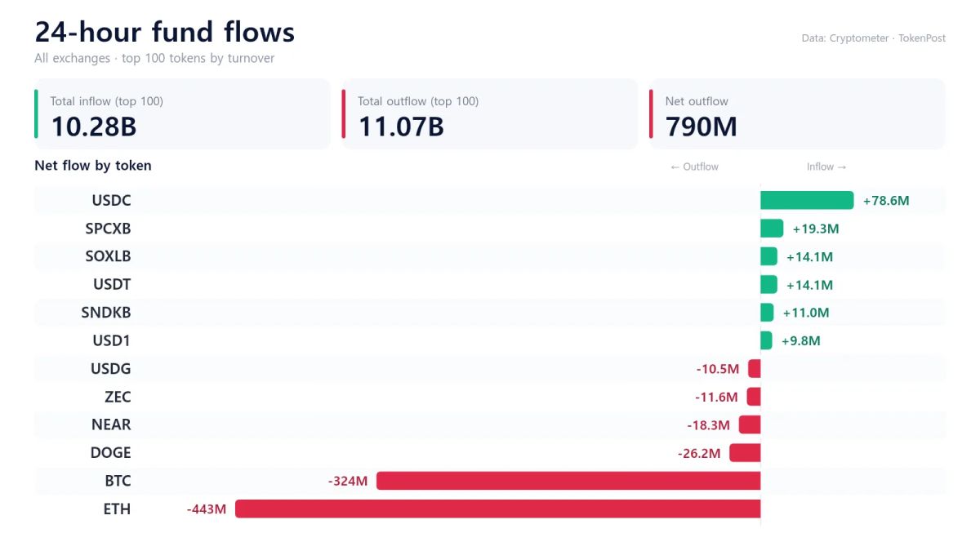The image size is (980, 551).
Task: Select the NEAR token label
Action: [111, 424]
